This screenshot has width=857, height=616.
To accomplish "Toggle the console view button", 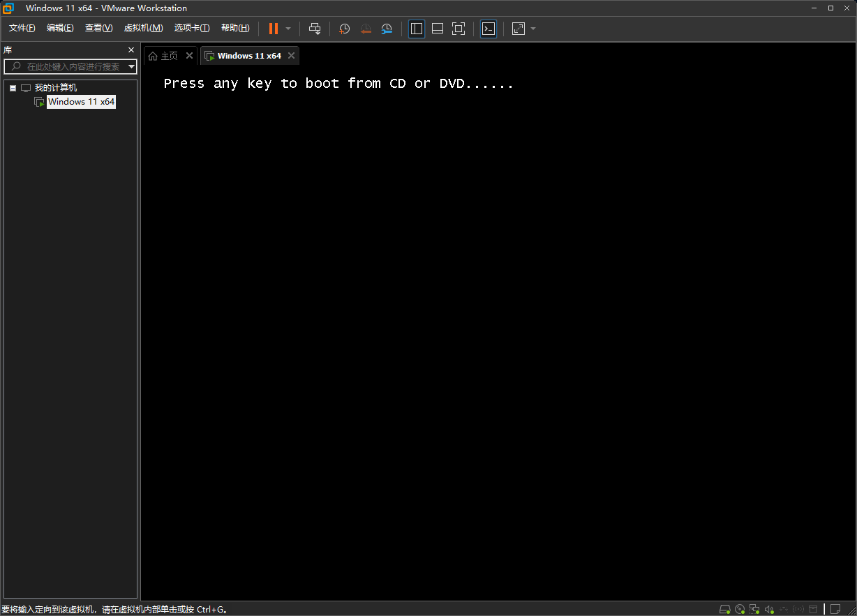I will tap(489, 29).
